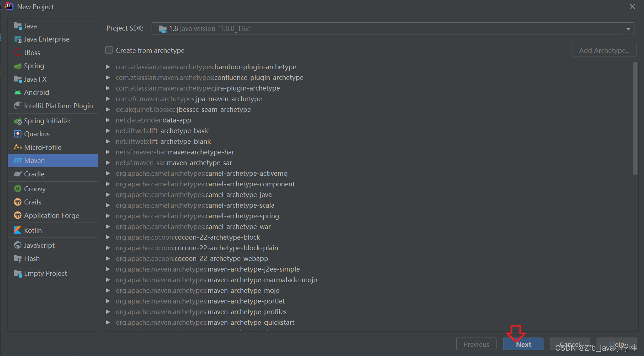Select cocoon-22-archetype-block row

point(368,237)
